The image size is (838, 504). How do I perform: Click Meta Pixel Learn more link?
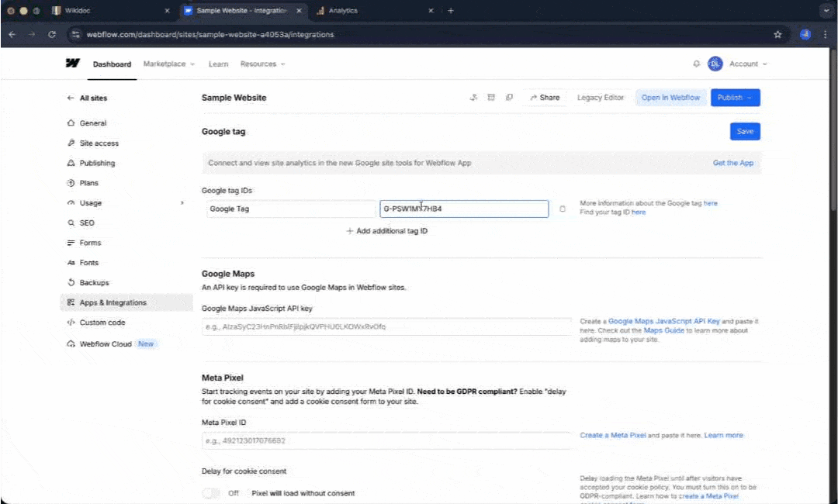(x=723, y=435)
